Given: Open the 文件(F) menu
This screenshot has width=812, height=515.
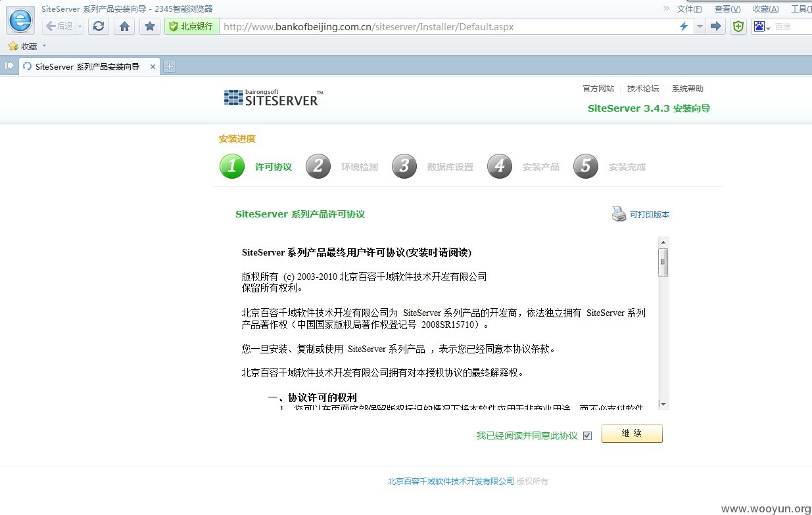Looking at the screenshot, I should click(x=690, y=9).
